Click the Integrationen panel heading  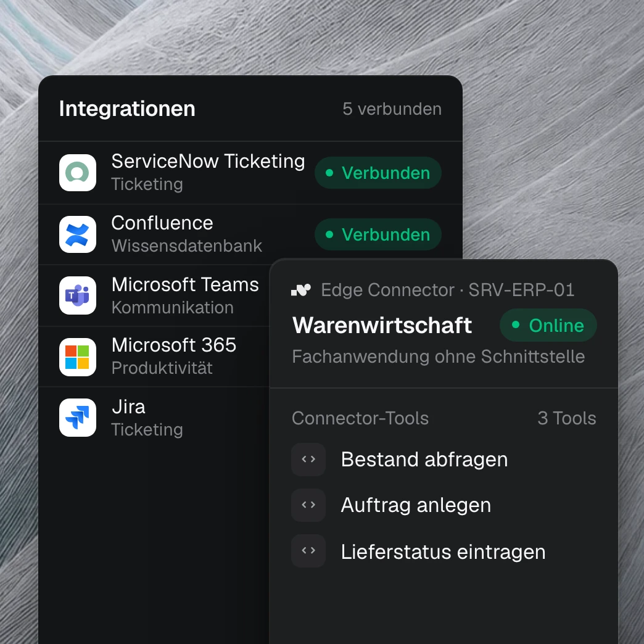coord(127,109)
